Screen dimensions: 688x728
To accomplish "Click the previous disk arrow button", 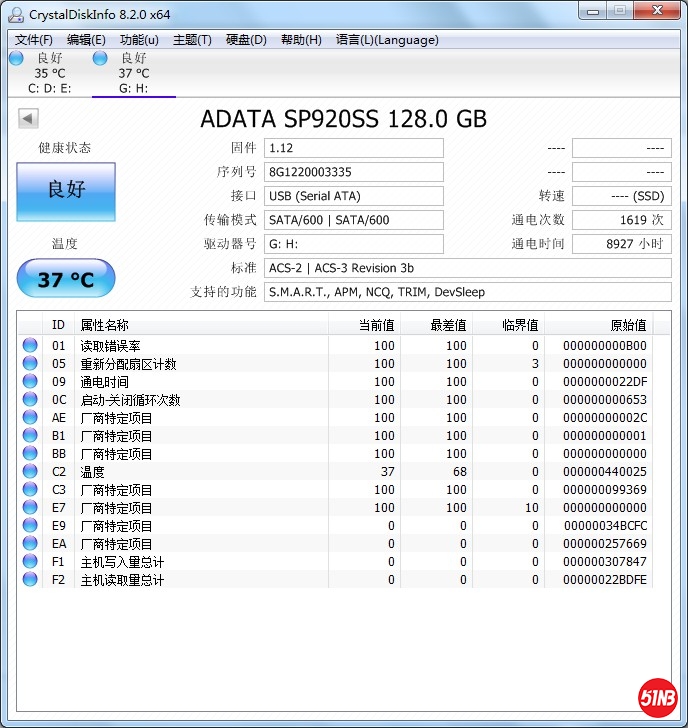I will coord(28,119).
